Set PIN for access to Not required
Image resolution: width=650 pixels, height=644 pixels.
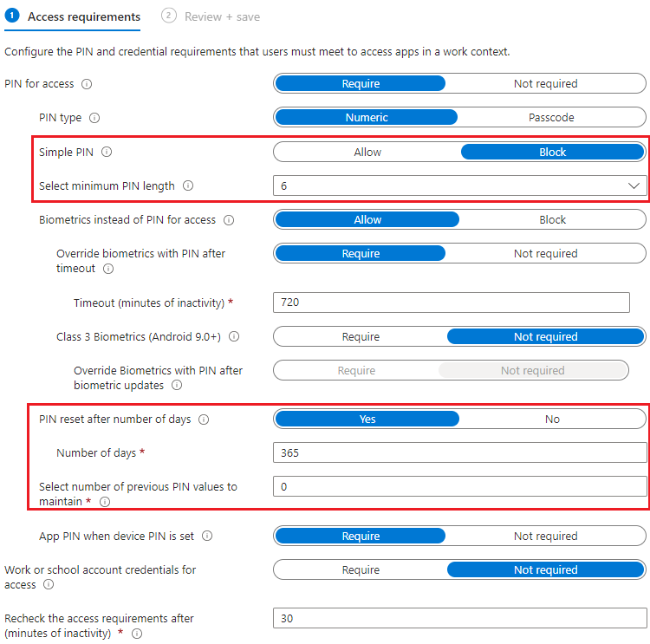pyautogui.click(x=545, y=84)
